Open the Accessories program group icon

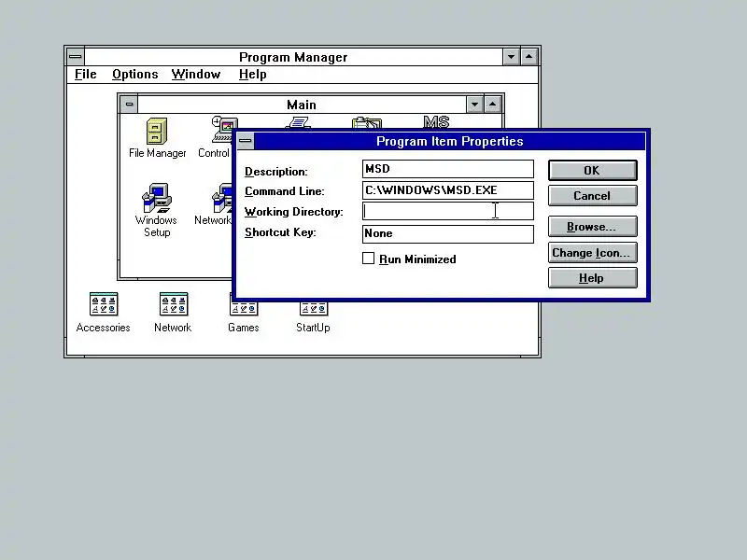(104, 304)
